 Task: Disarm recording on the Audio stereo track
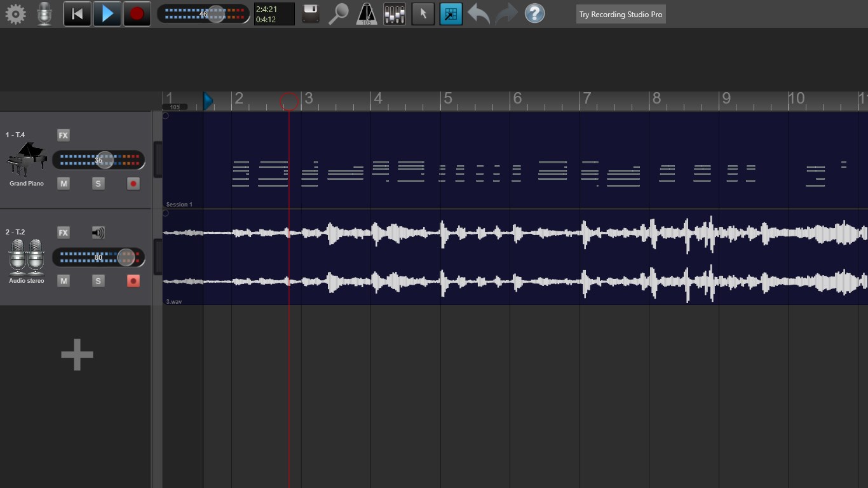coord(133,280)
